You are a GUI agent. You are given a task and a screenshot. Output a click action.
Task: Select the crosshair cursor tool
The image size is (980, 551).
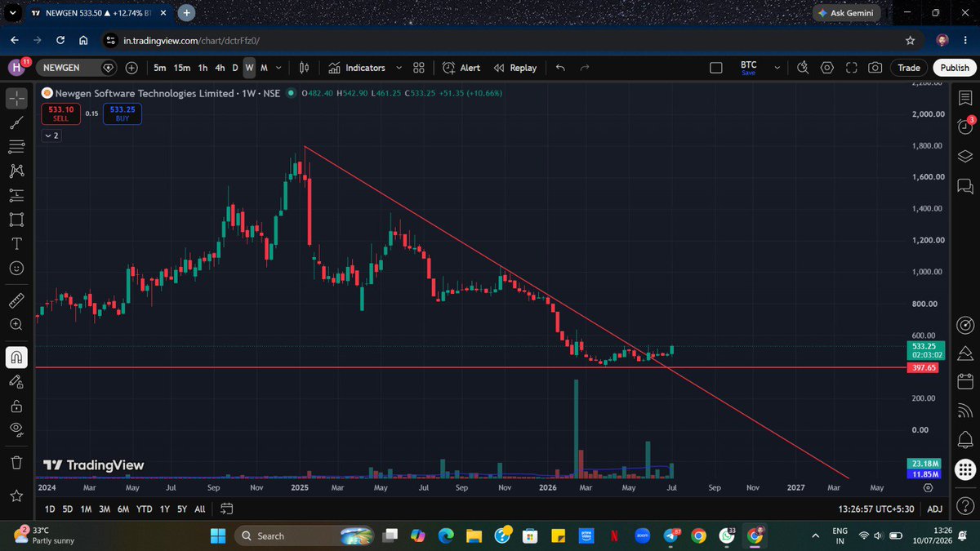[x=16, y=99]
